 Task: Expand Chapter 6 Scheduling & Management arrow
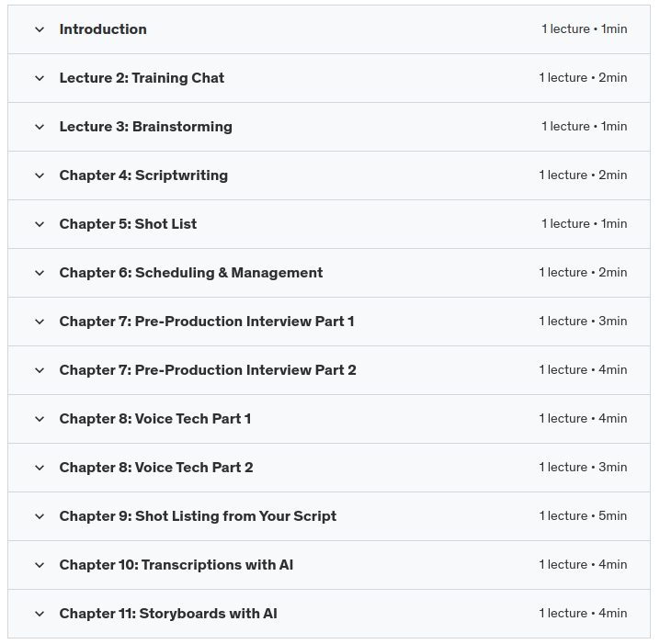(40, 273)
